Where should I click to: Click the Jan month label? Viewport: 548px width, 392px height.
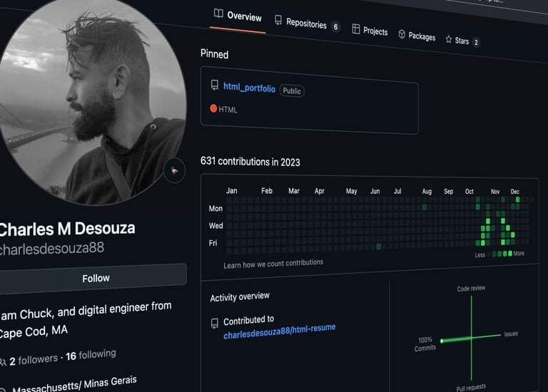coord(232,190)
